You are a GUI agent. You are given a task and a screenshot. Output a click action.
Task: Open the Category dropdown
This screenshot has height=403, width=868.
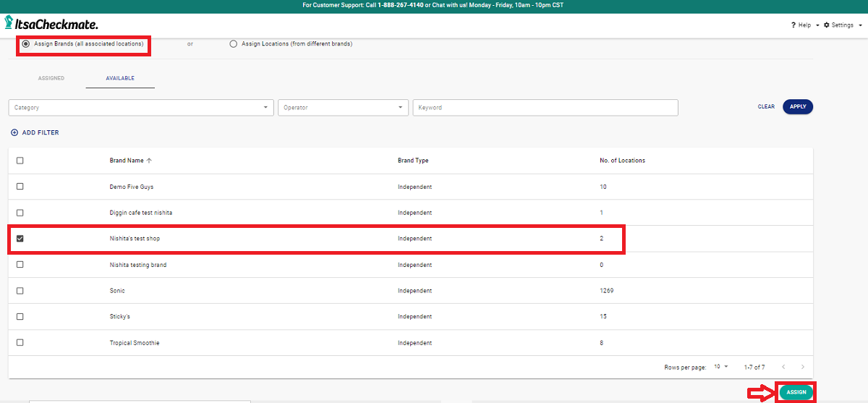click(x=141, y=108)
